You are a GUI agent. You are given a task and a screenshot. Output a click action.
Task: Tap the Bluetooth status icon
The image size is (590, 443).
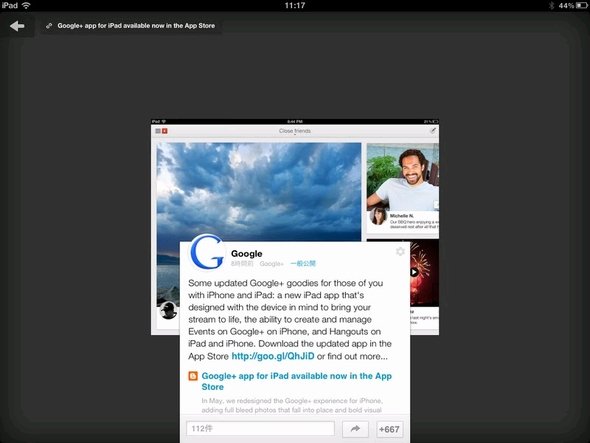pos(552,6)
